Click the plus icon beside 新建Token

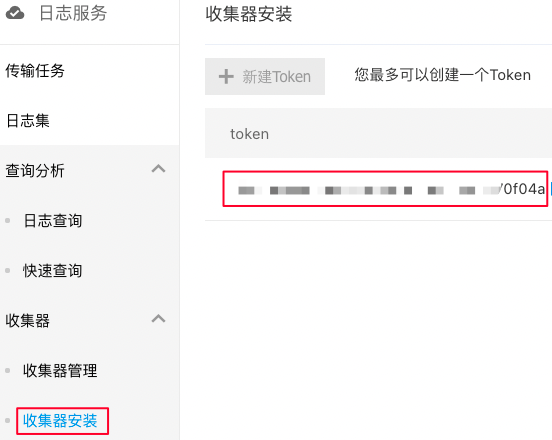coord(226,76)
